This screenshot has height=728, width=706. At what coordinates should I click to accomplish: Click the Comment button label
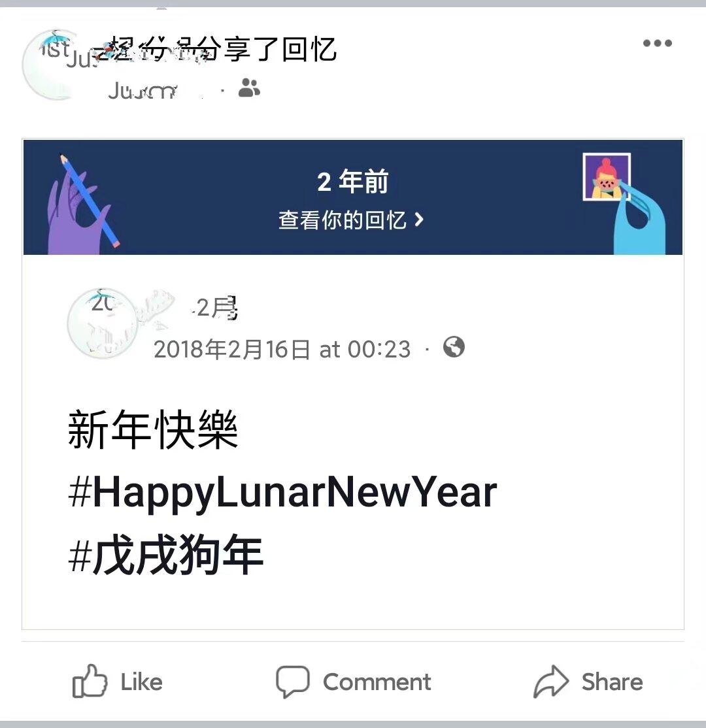pyautogui.click(x=377, y=682)
